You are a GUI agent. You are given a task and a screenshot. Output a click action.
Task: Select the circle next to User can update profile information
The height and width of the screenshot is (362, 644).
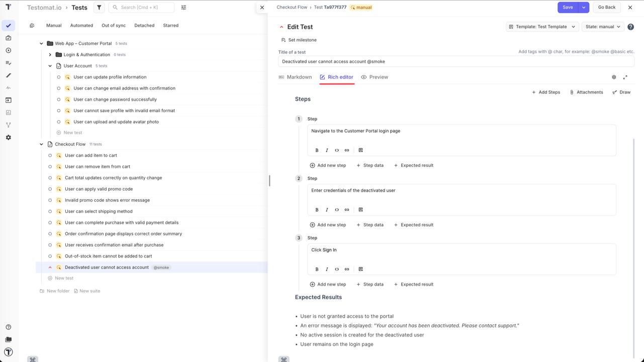pyautogui.click(x=59, y=77)
